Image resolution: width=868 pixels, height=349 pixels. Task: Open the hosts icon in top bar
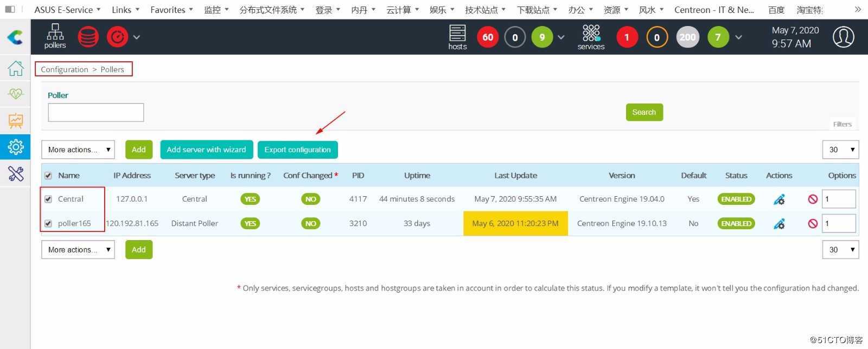[457, 37]
